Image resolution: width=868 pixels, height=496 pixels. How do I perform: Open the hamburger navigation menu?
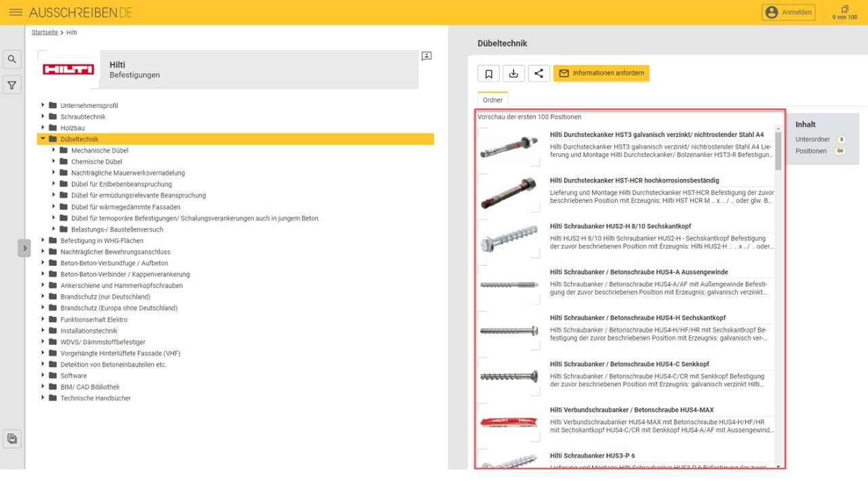(x=16, y=12)
